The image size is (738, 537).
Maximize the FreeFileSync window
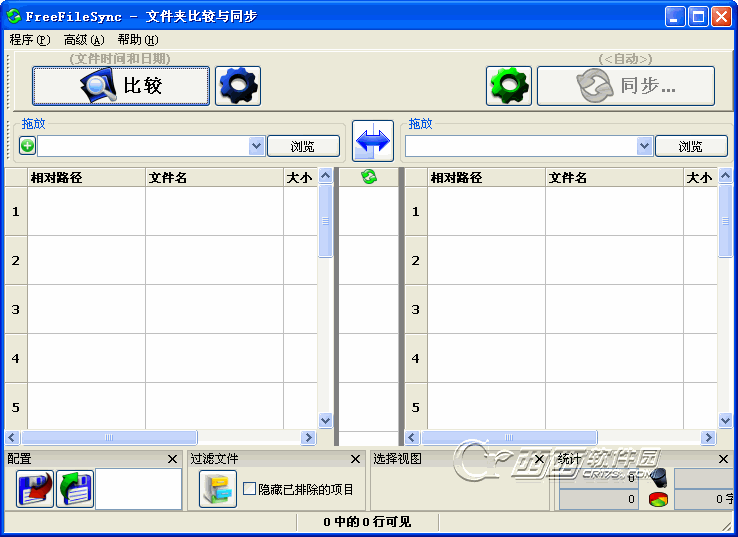[x=698, y=17]
